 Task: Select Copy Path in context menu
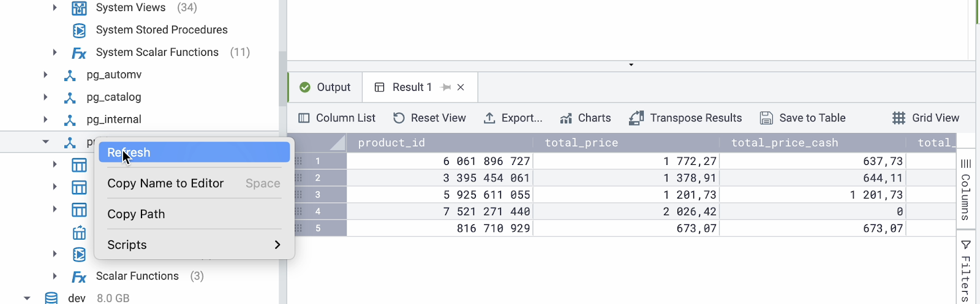tap(136, 214)
